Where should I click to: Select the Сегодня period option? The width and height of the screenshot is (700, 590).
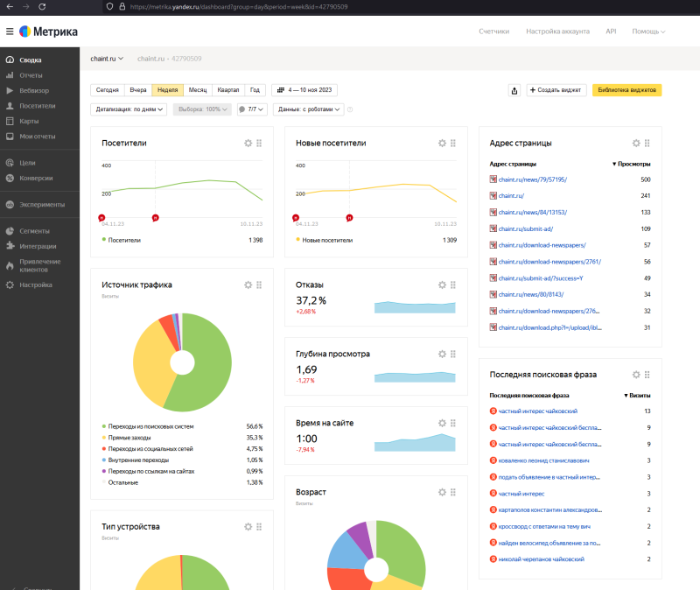click(107, 89)
